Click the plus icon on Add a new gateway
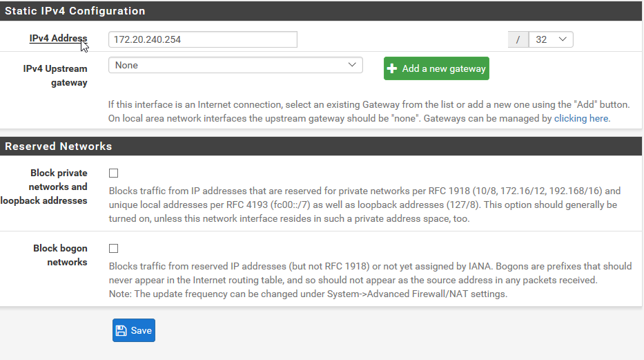 (x=392, y=68)
